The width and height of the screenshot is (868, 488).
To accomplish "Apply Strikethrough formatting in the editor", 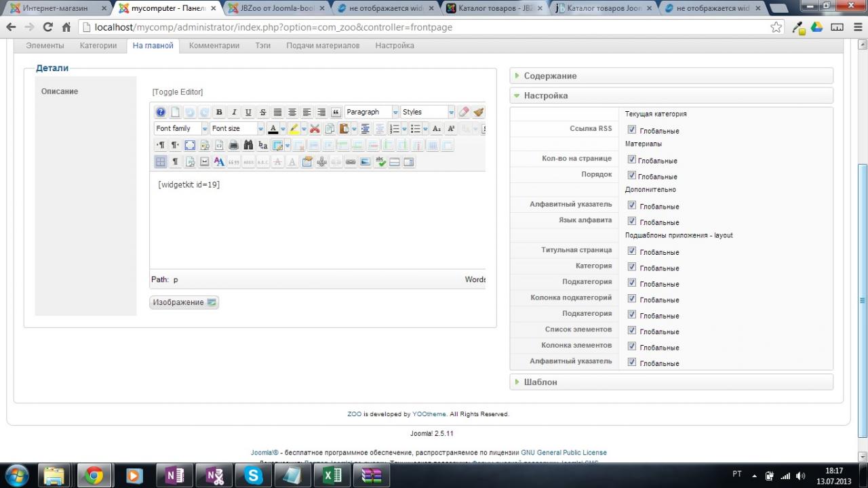I will pos(263,113).
